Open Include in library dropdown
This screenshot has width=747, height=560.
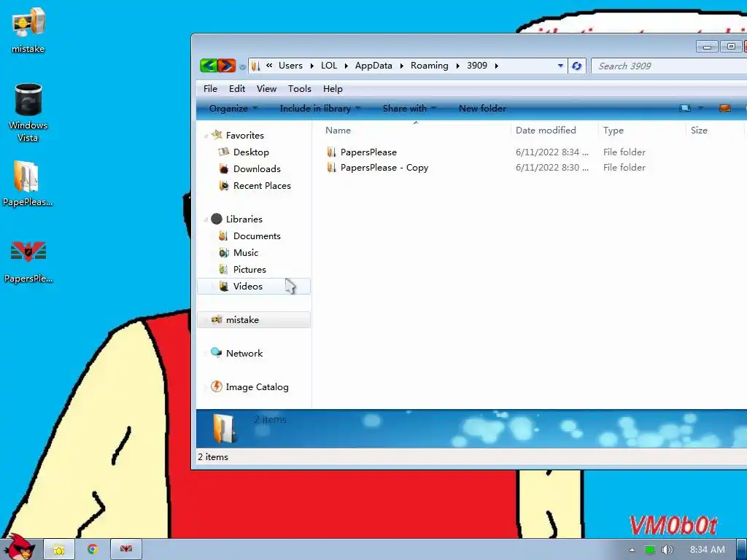coord(320,109)
